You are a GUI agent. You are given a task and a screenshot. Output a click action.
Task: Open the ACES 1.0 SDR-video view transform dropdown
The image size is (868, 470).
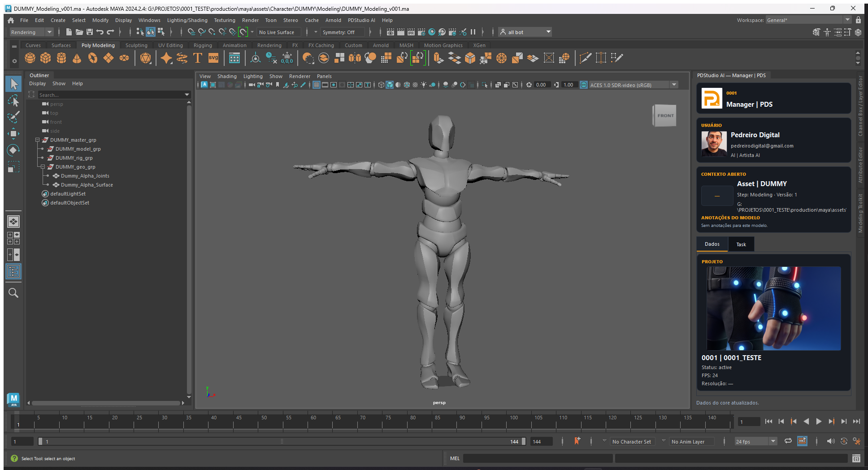pyautogui.click(x=634, y=85)
